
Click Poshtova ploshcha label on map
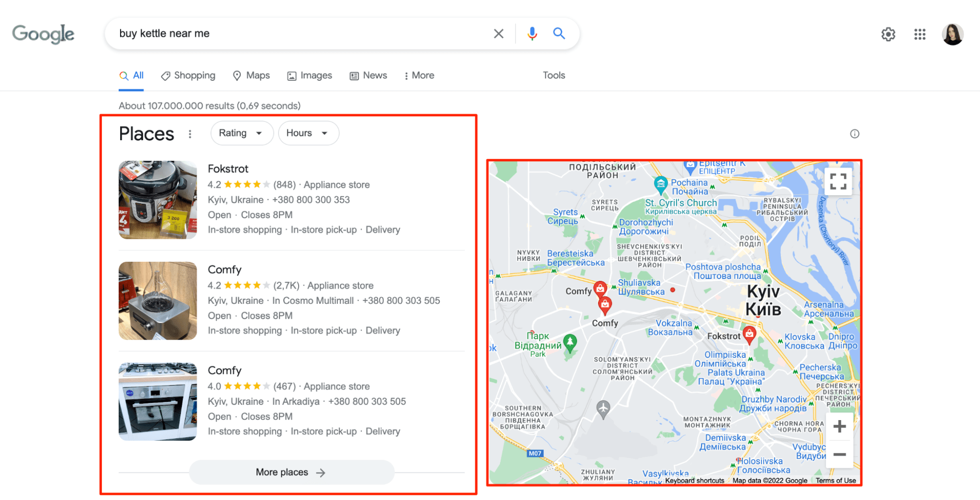[723, 271]
